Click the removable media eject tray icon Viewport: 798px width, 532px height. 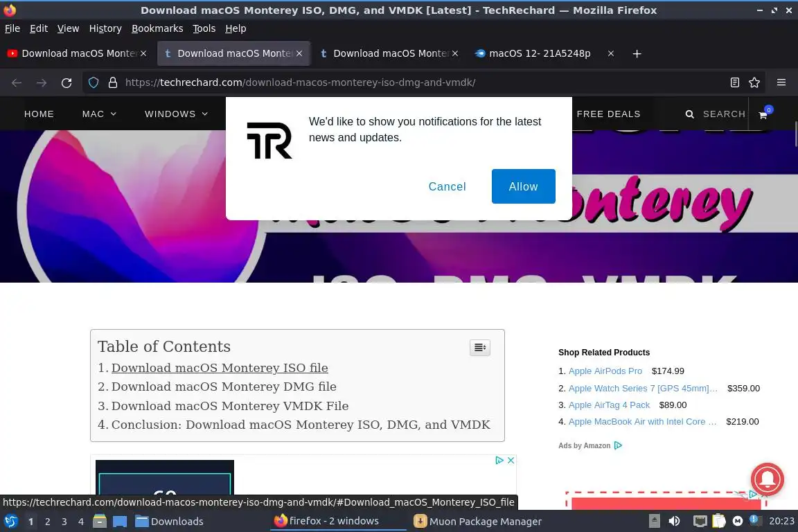(655, 521)
